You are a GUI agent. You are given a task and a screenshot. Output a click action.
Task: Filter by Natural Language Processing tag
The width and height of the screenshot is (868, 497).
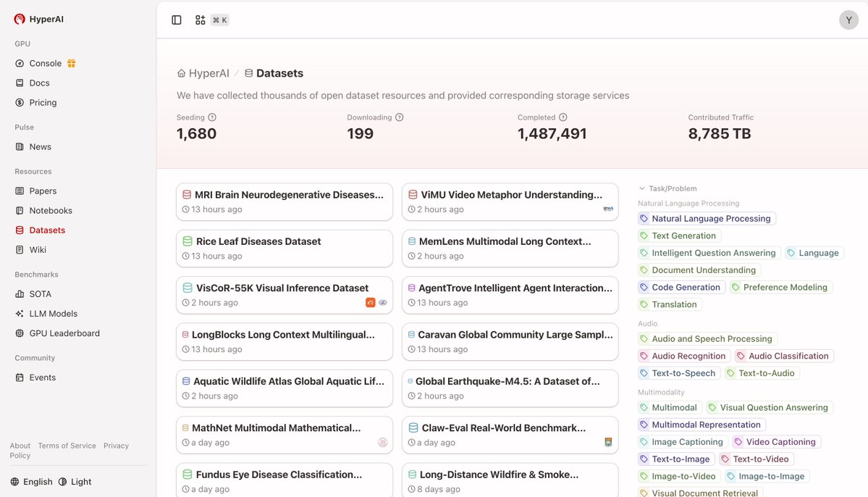point(707,218)
